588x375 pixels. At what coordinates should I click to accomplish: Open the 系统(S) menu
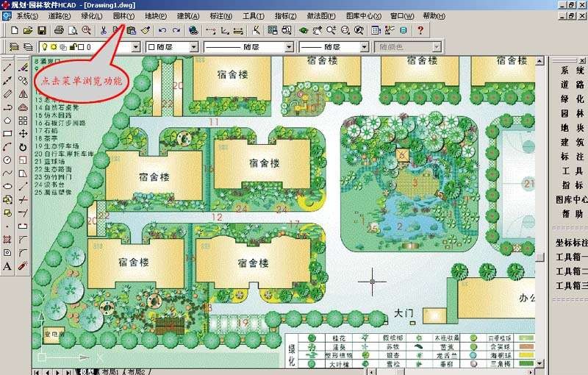click(x=27, y=16)
